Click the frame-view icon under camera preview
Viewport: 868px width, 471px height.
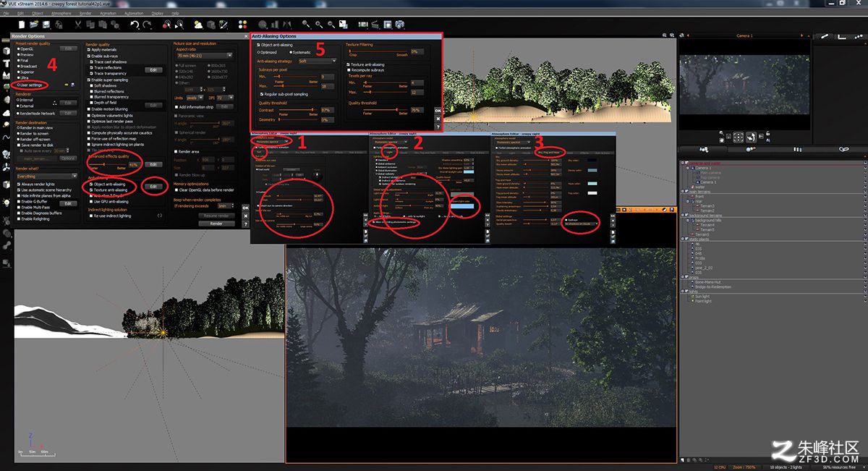[x=738, y=137]
